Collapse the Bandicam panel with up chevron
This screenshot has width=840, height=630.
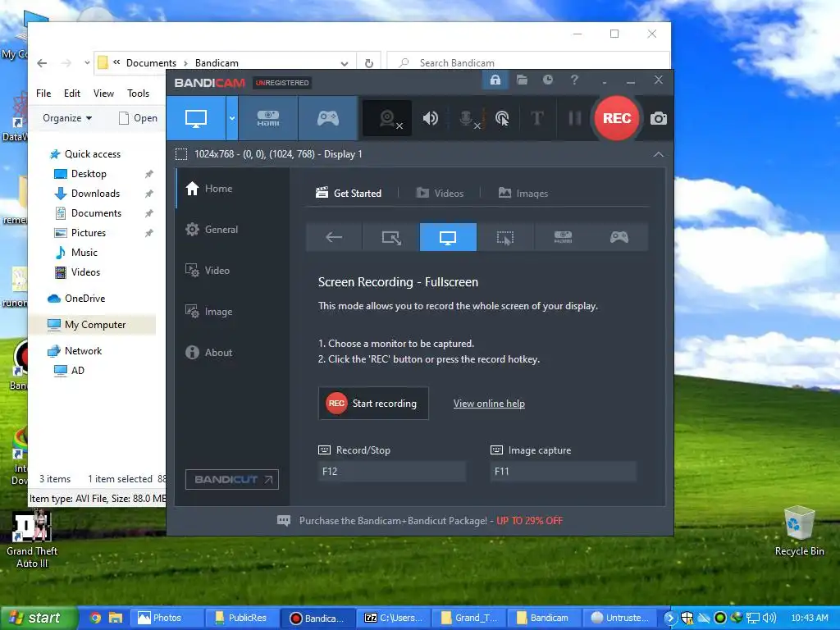point(659,154)
